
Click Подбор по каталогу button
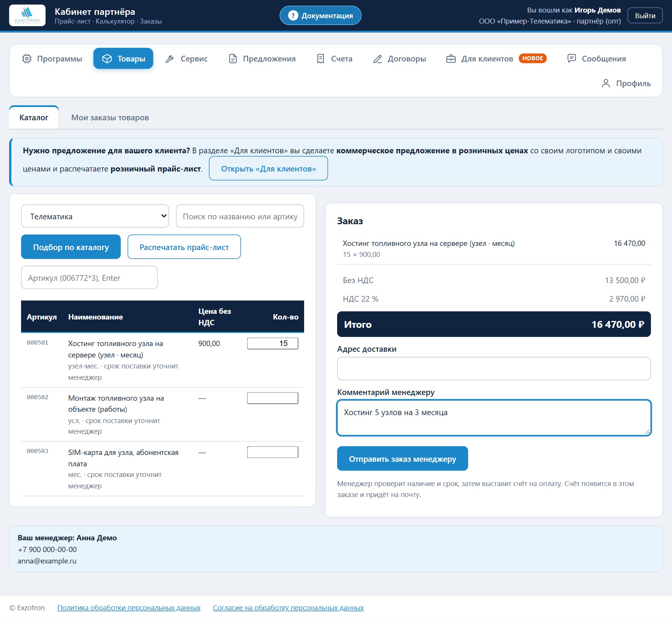pos(71,247)
